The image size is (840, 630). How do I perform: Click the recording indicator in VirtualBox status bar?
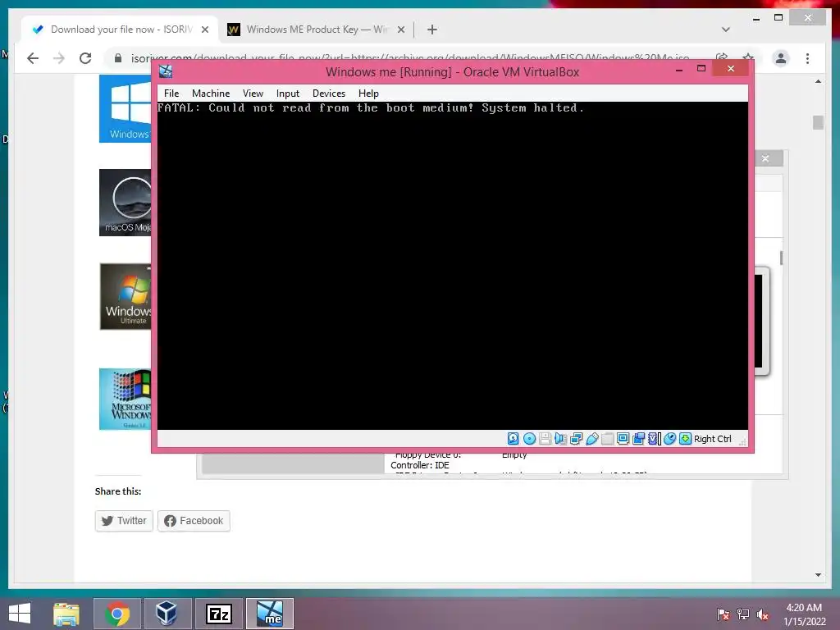[x=638, y=439]
